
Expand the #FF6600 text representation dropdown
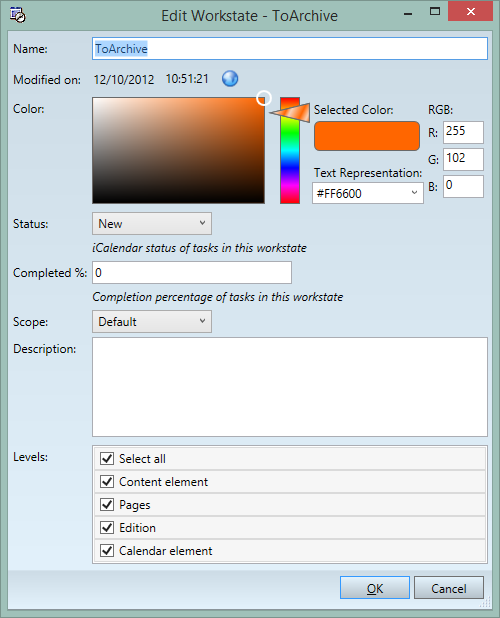368,193
